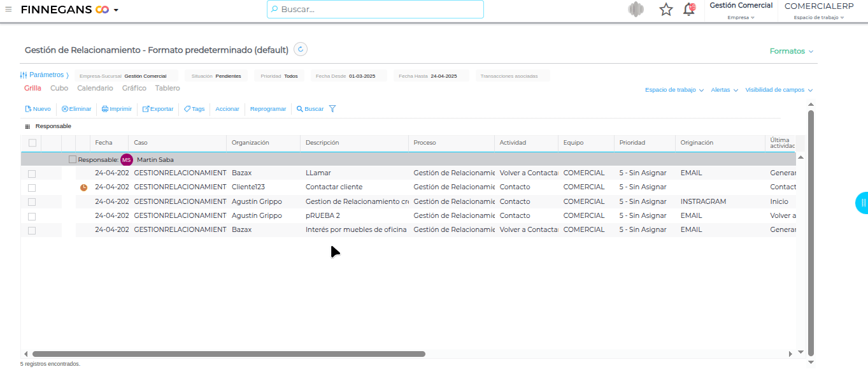Tick the Responsable Martin Saba group checkbox
Image resolution: width=868 pixels, height=383 pixels.
point(72,159)
